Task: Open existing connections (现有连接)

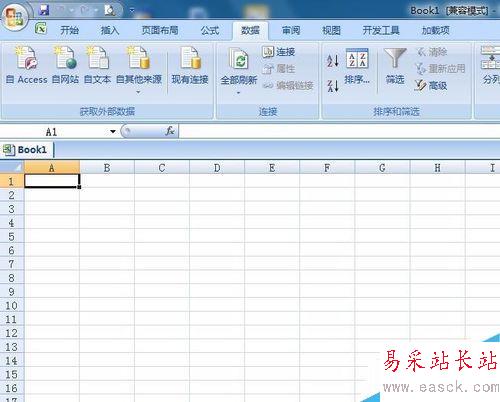Action: (190, 66)
